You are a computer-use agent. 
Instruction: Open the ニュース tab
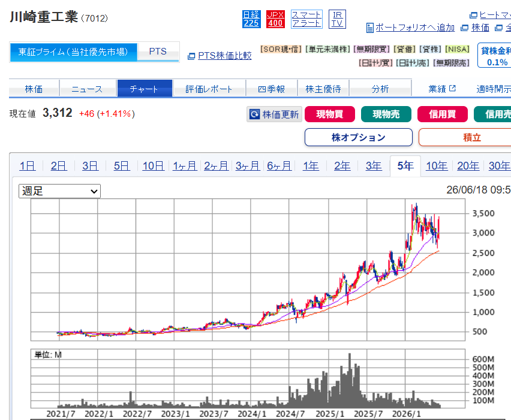point(87,89)
